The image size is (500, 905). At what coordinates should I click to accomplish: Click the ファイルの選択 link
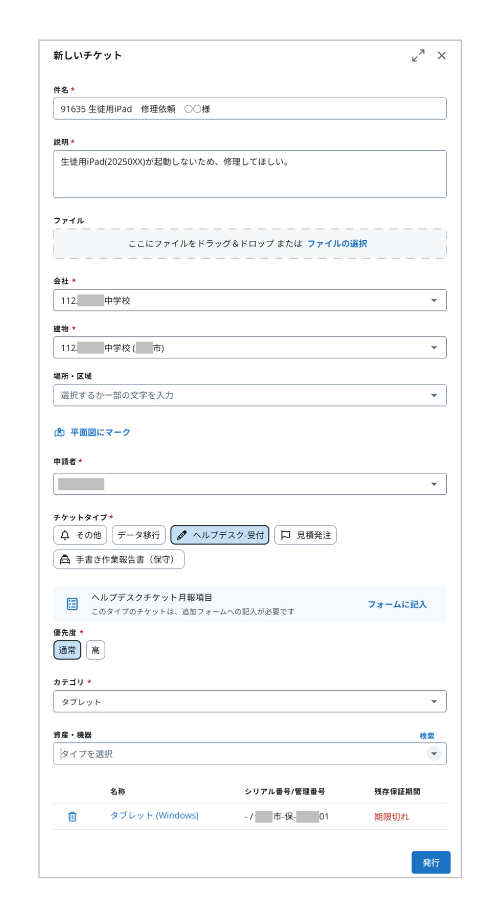click(337, 244)
